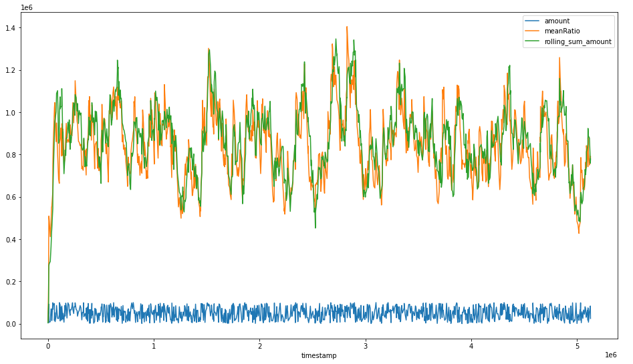Select the 'amount' legend label

[x=557, y=21]
